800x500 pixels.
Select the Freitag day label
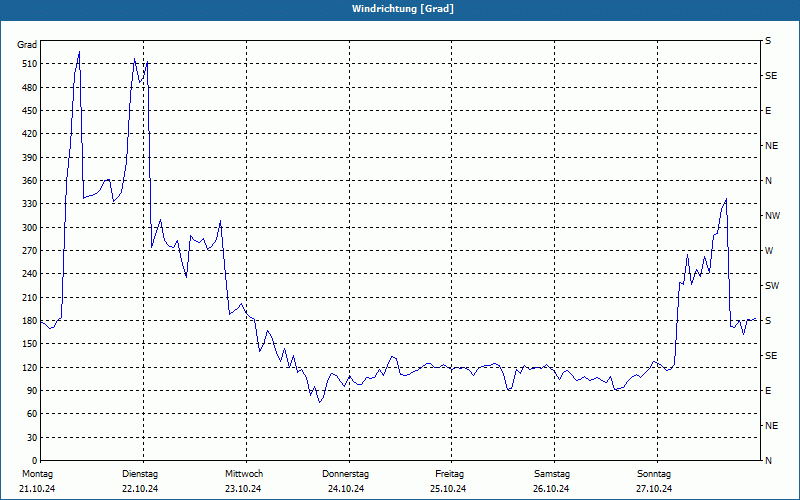pos(449,474)
